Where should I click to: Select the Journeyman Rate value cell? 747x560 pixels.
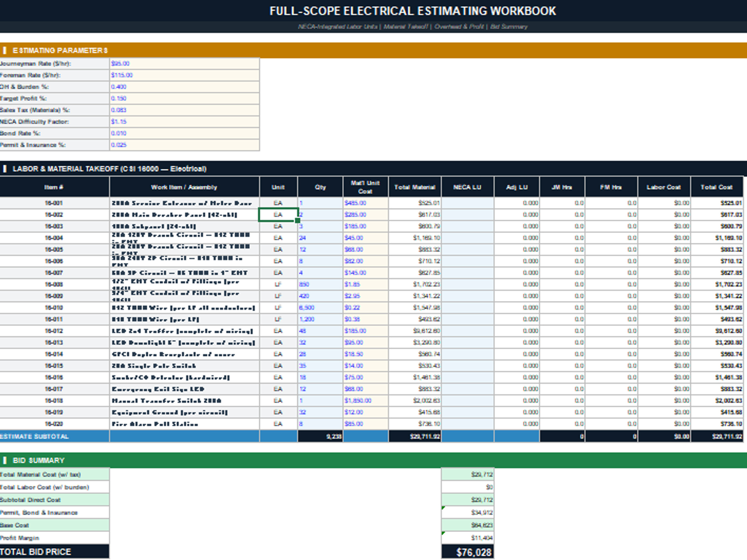coord(184,63)
